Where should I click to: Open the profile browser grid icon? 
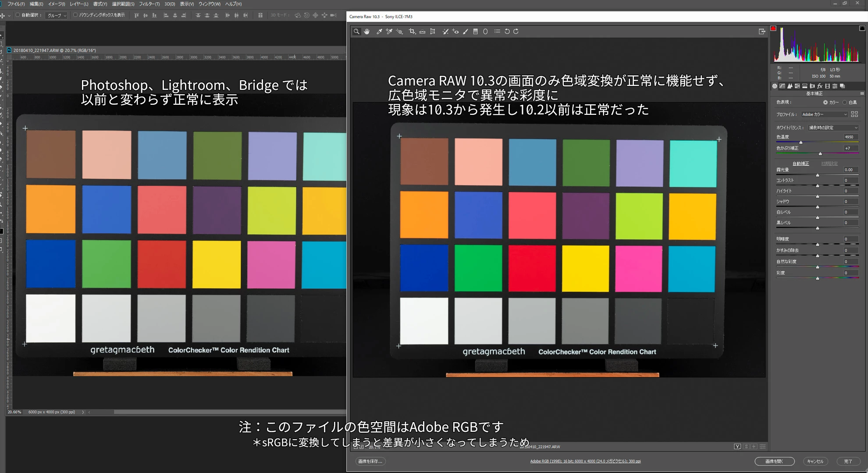coord(854,114)
